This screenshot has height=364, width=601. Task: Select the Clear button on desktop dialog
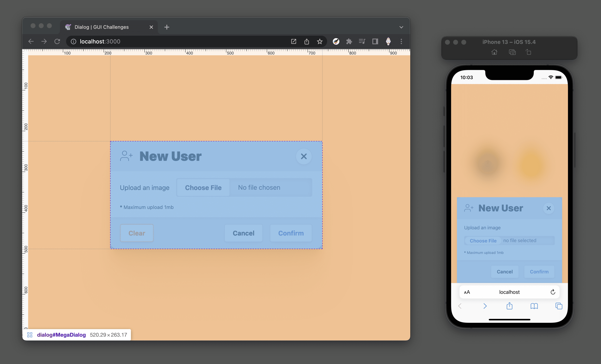point(136,233)
